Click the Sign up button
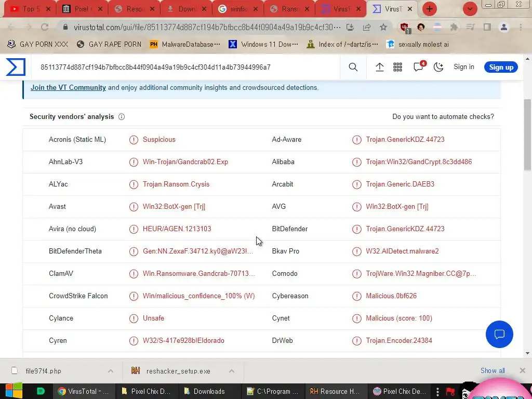 [x=501, y=67]
